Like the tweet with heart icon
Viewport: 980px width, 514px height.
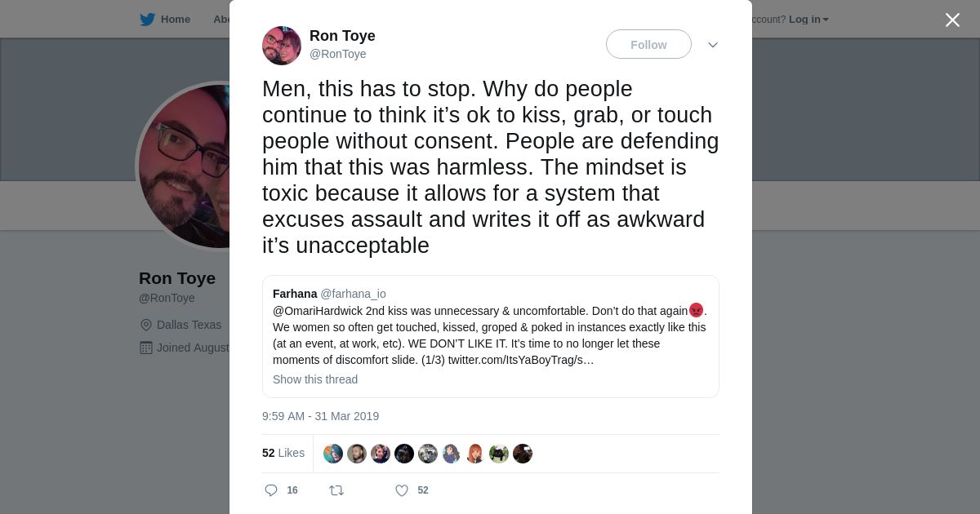(402, 490)
